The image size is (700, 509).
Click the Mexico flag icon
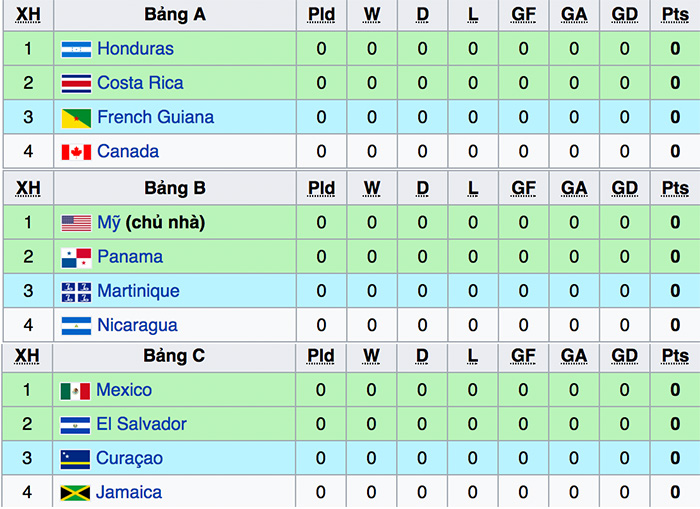click(x=76, y=390)
